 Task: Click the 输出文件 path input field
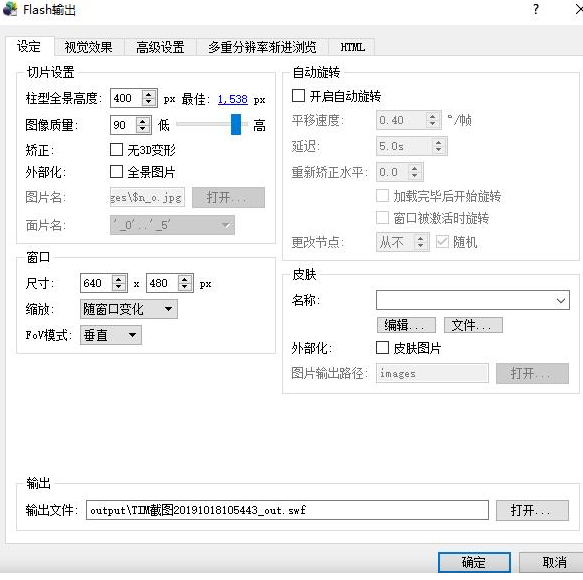[287, 510]
